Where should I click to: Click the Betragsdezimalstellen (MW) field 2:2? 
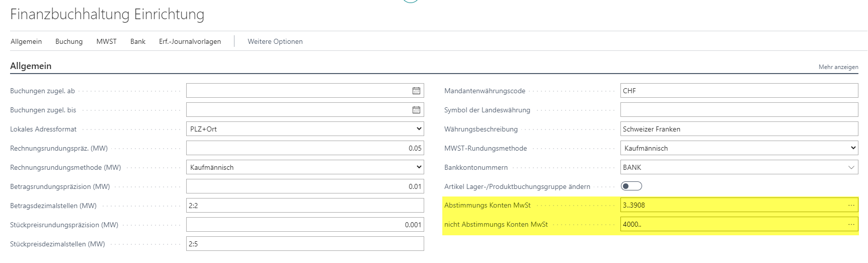[x=305, y=206]
